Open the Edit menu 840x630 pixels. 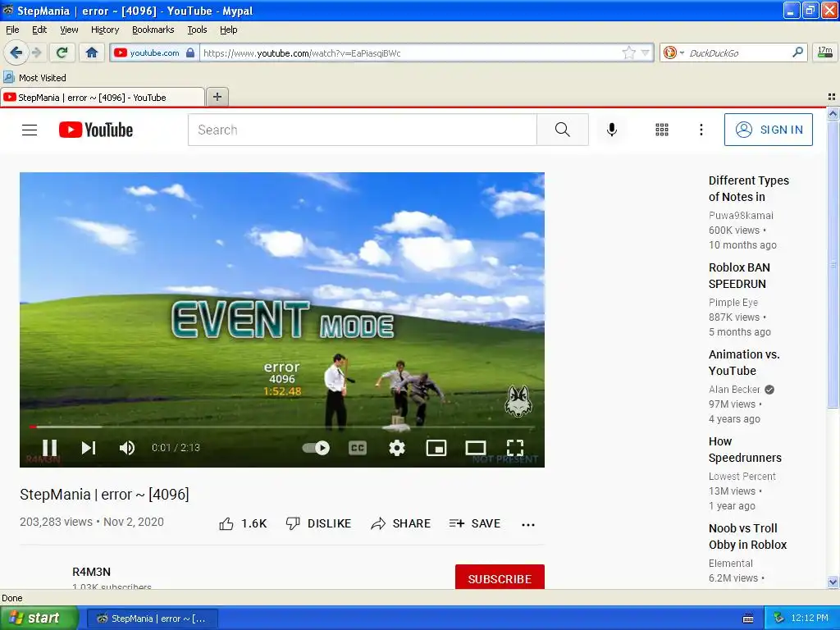[39, 30]
